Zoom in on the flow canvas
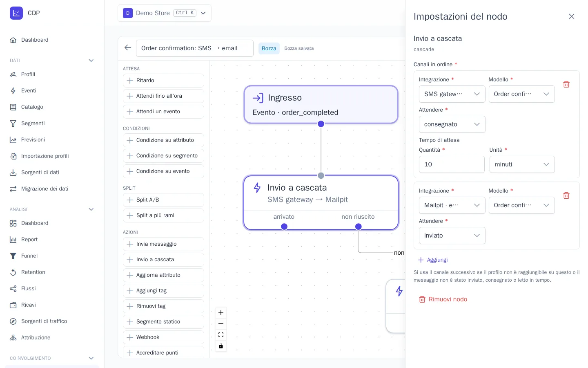Viewport: 588px width, 368px height. (x=221, y=313)
